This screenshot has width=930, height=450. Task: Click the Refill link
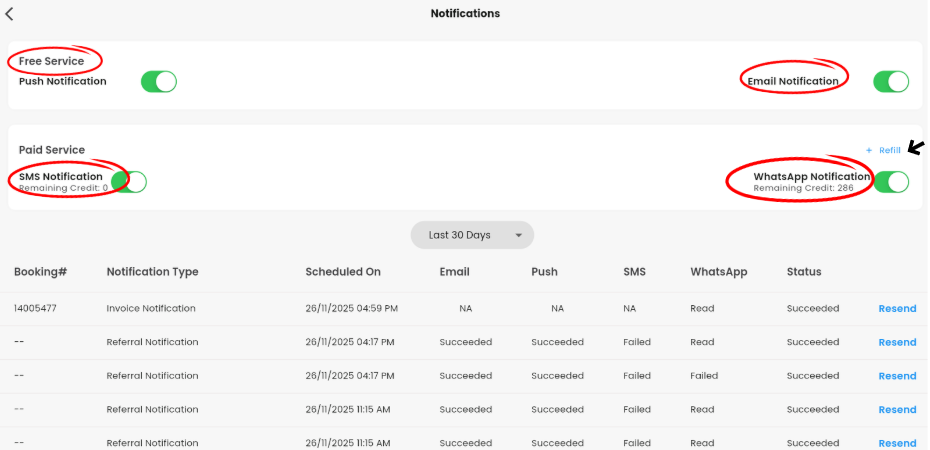(890, 150)
